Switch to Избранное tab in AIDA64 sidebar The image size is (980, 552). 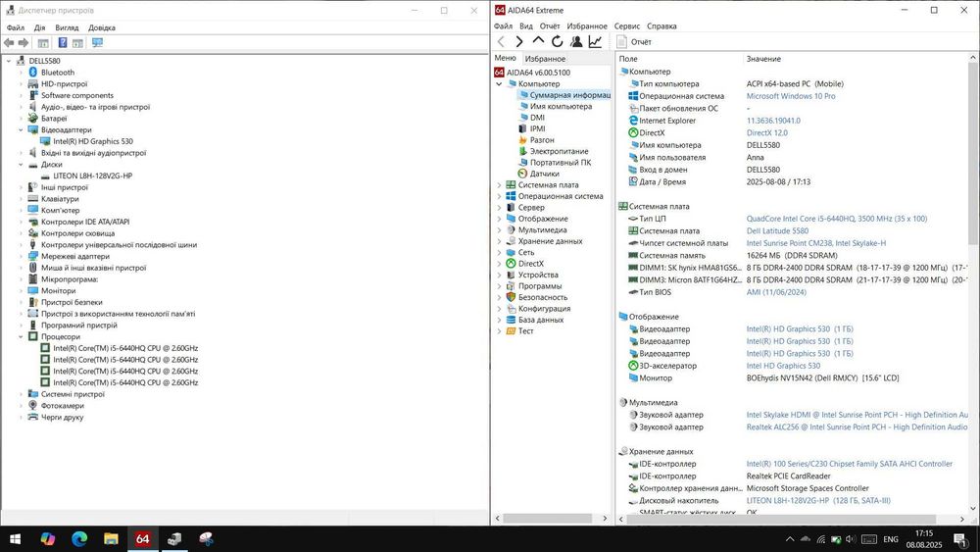click(545, 59)
